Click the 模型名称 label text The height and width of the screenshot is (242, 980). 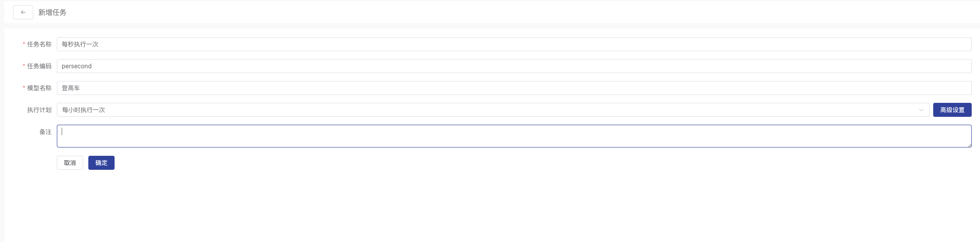[x=39, y=88]
